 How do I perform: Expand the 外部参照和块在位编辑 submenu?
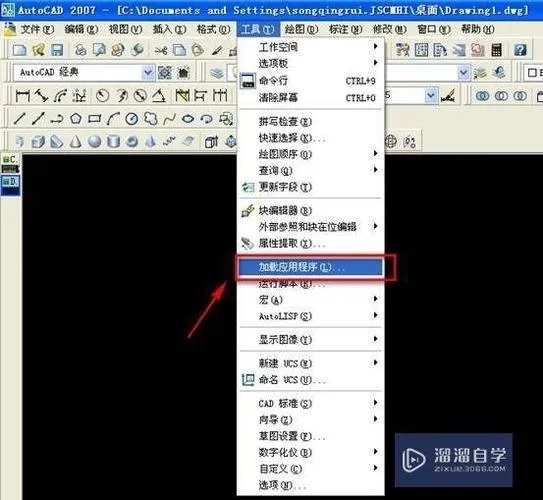311,227
